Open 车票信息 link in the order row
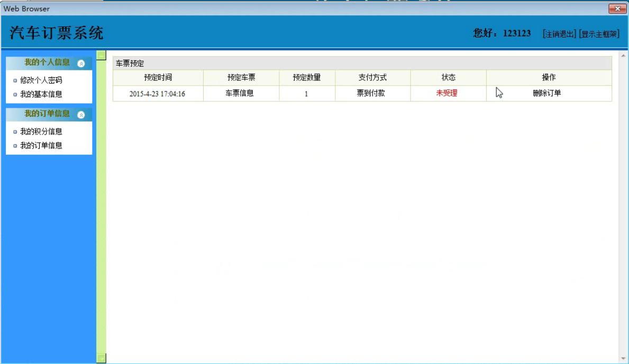 240,94
